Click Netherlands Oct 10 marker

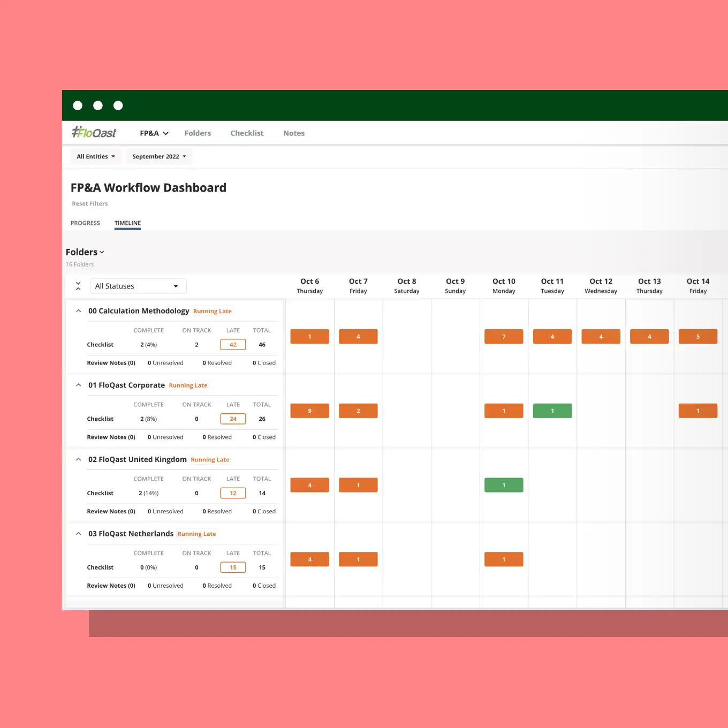click(x=504, y=559)
